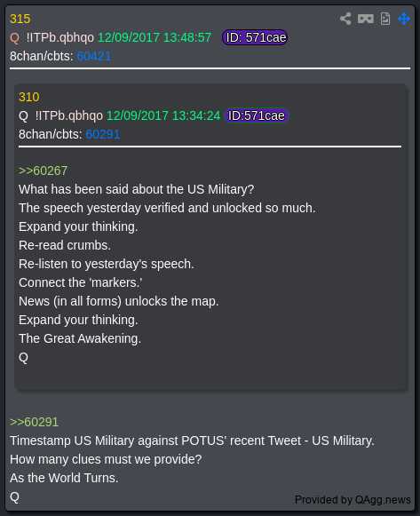Viewport: 420px width, 516px height.
Task: Open the VR goggles viewer icon
Action: (366, 19)
